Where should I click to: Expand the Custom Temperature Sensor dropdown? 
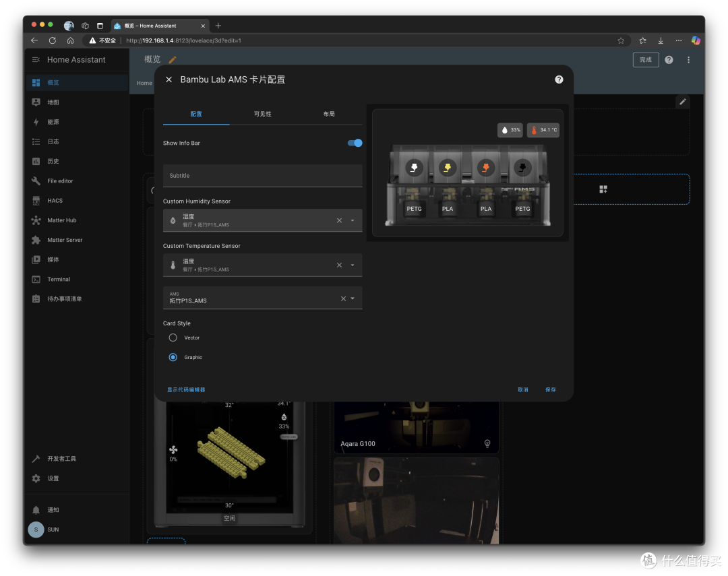coord(353,265)
